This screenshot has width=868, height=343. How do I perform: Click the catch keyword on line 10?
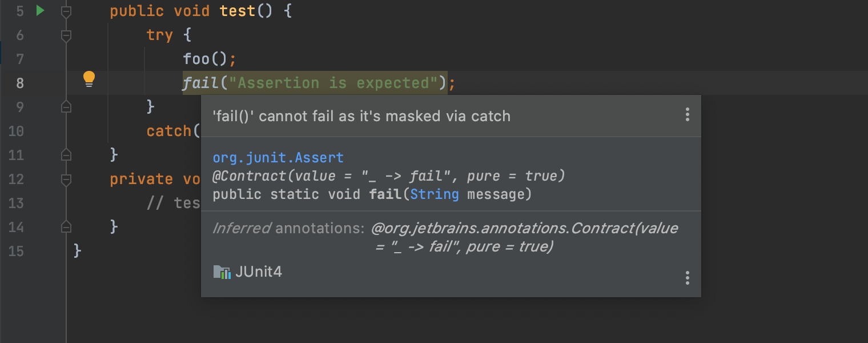(169, 131)
